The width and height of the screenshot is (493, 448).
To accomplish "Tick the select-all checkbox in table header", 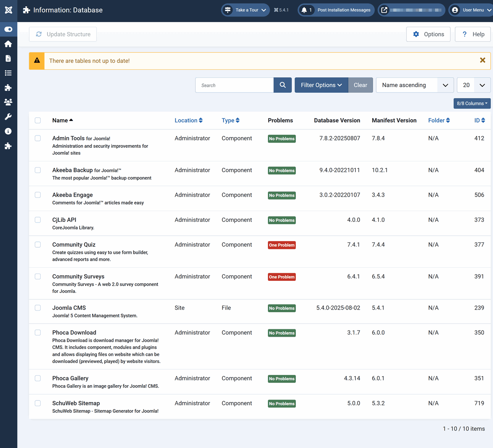I will (38, 120).
